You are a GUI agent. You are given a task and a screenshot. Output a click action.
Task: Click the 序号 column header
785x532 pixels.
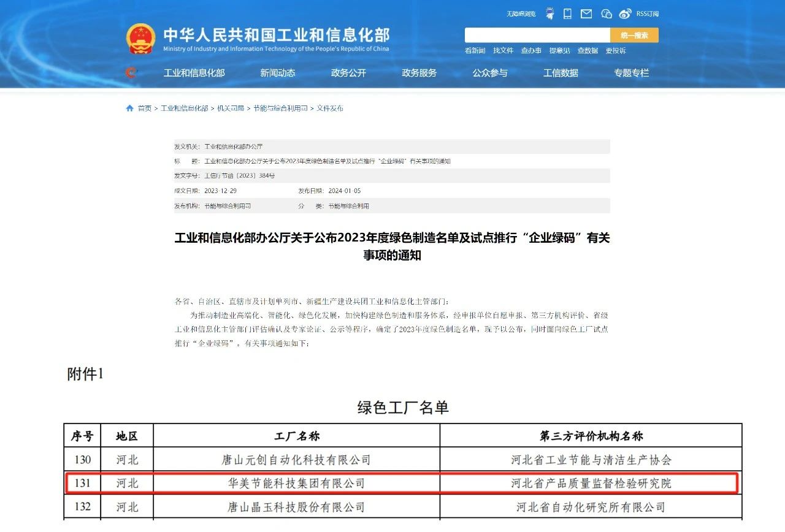tap(82, 436)
